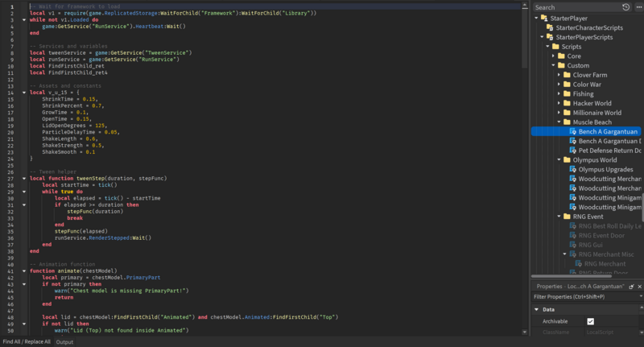Toggle the Archivable checkbox
Viewport: 644px width, 347px height.
[590, 321]
